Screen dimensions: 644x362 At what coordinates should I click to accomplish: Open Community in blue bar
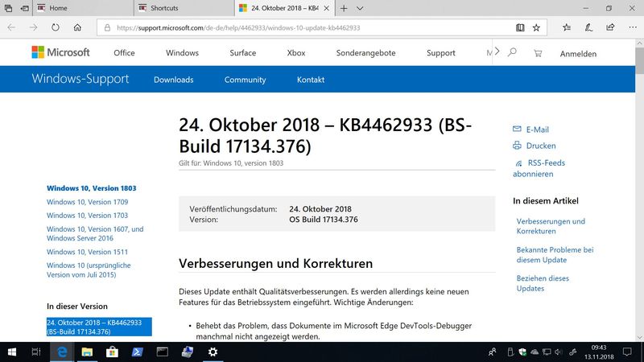[x=245, y=80]
